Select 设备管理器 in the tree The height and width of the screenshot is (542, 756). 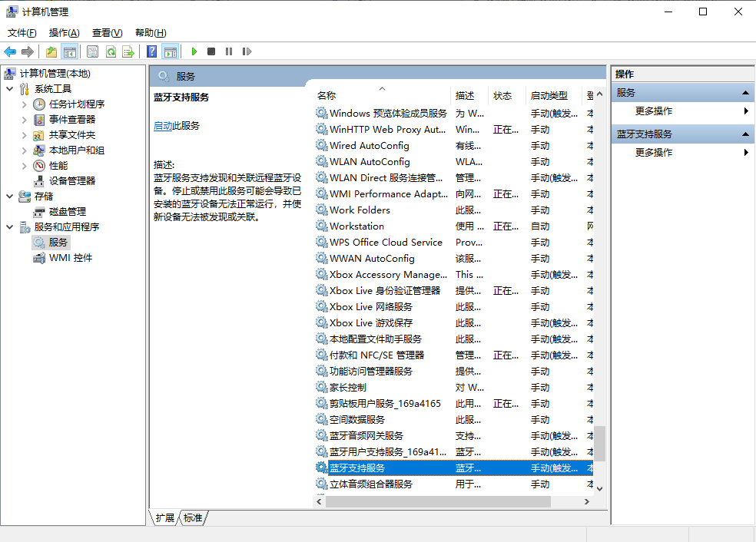[72, 181]
